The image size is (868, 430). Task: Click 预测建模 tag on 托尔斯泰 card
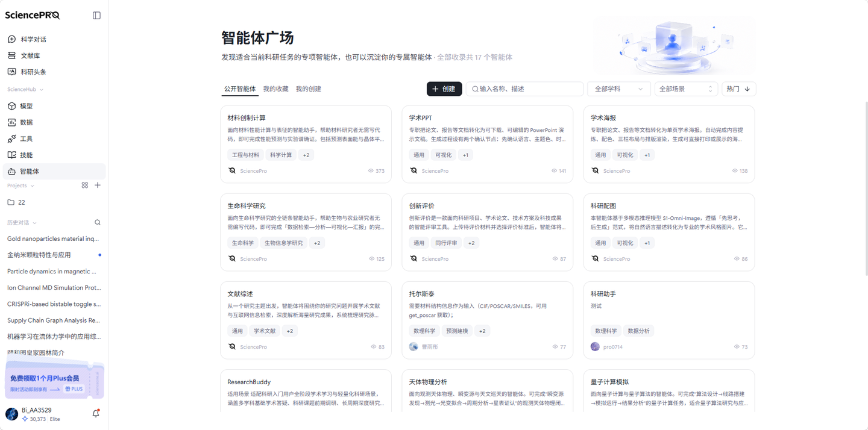coord(458,331)
